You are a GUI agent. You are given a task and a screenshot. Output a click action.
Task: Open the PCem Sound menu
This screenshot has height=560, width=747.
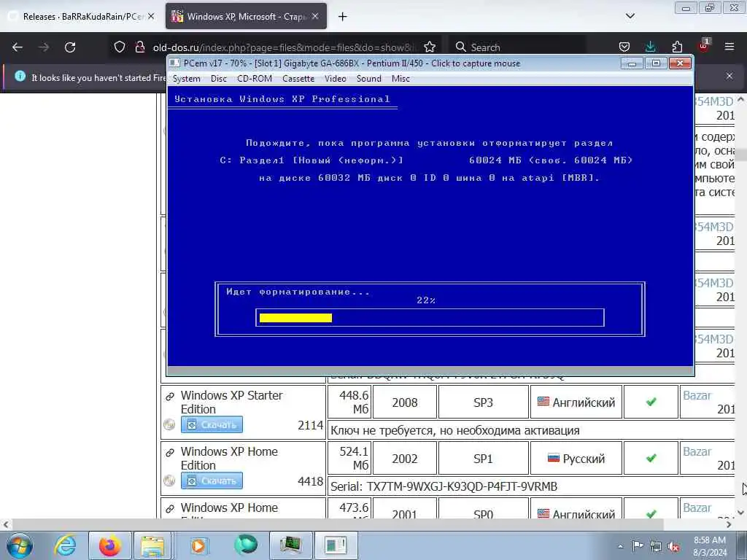point(368,79)
